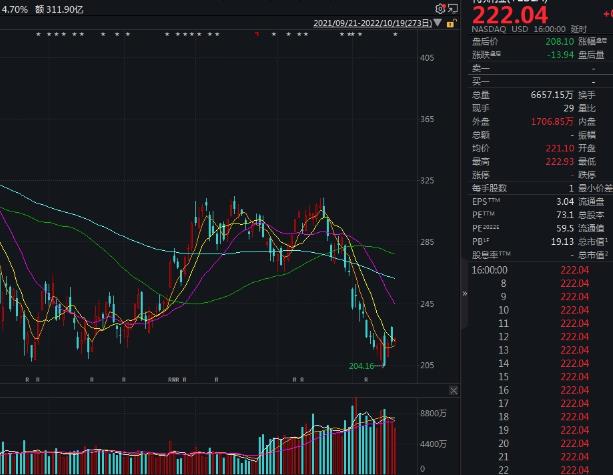Click 盘后价 after-hours price 208.10
The height and width of the screenshot is (475, 613).
(x=559, y=42)
